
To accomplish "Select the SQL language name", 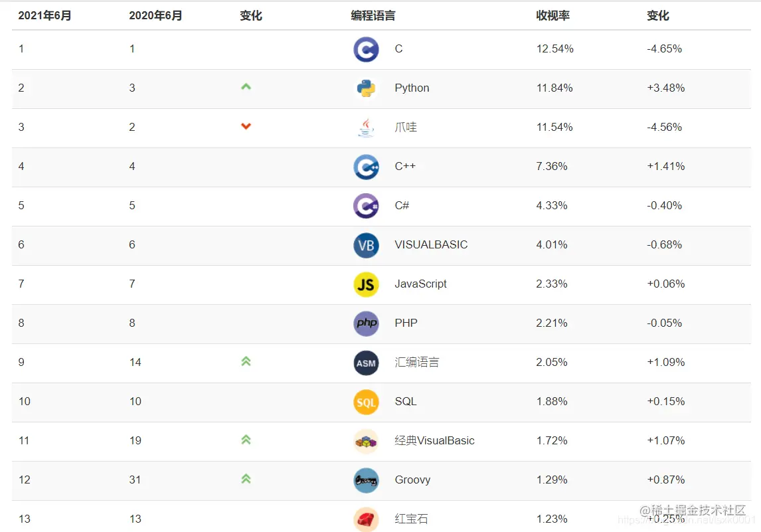I will click(x=406, y=401).
